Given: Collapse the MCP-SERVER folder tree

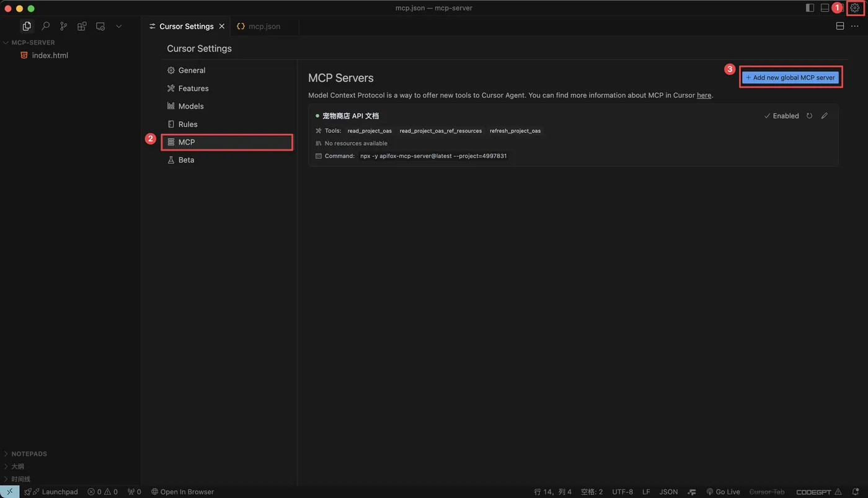Looking at the screenshot, I should tap(32, 43).
